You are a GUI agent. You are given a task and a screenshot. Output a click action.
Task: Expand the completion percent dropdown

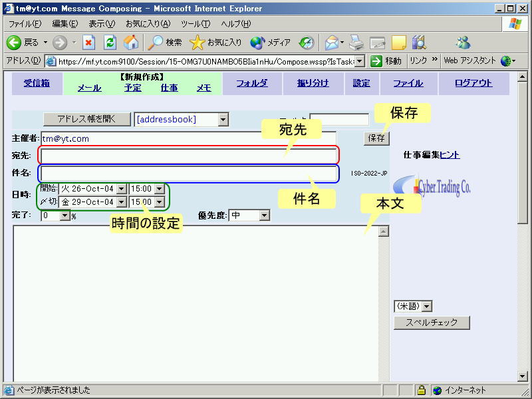(x=65, y=215)
